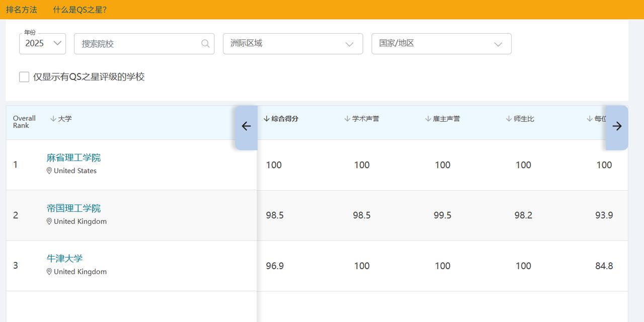Select the 93.9 score cell
This screenshot has width=644, height=322.
[604, 215]
